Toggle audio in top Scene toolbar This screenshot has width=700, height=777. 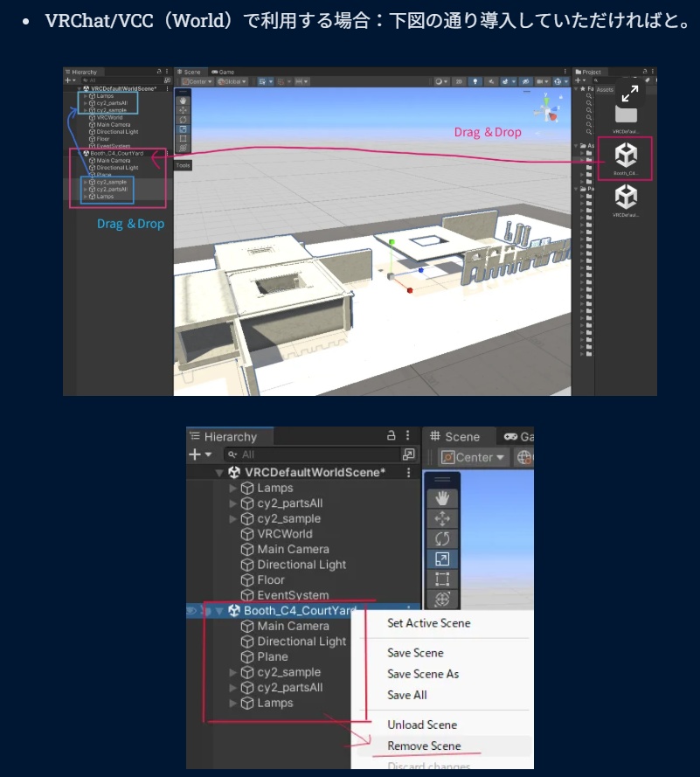pyautogui.click(x=491, y=81)
